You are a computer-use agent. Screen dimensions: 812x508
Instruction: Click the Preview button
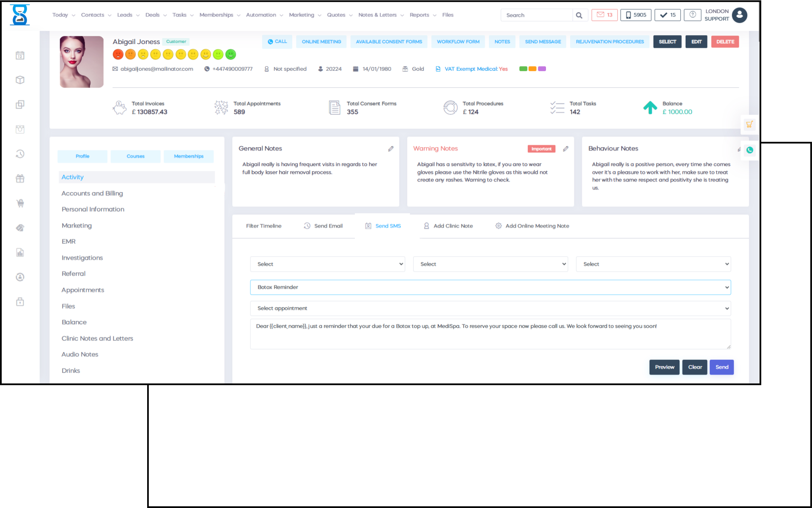pos(664,367)
